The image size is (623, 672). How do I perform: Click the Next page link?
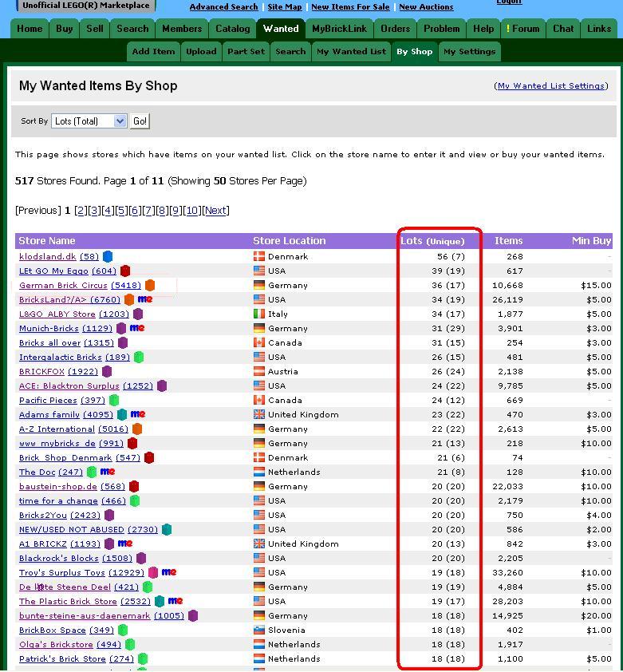pyautogui.click(x=215, y=211)
